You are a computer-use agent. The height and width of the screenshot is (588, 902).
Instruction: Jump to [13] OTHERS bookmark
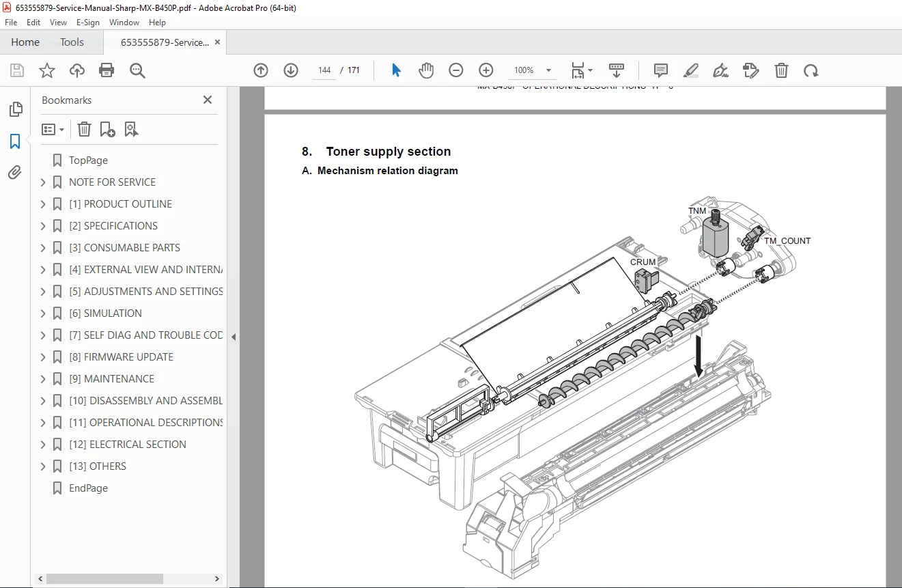98,466
